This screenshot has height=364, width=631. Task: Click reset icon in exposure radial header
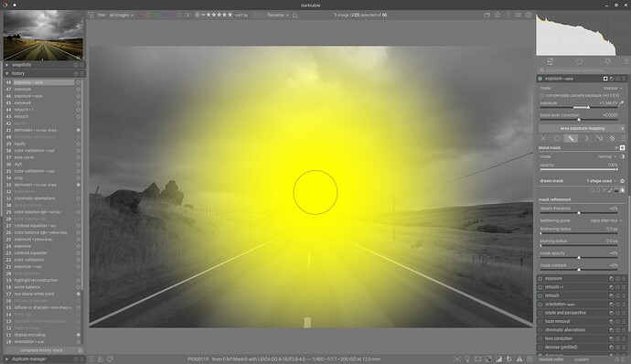tap(617, 79)
